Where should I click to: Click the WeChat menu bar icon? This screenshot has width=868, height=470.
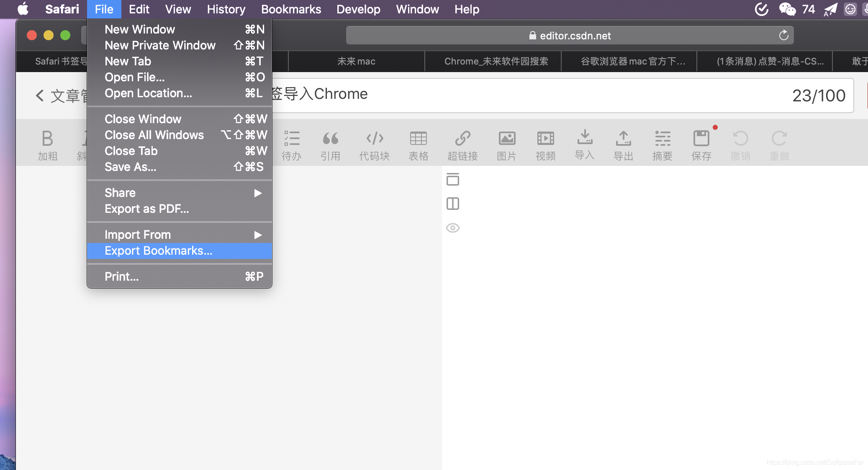pos(787,9)
